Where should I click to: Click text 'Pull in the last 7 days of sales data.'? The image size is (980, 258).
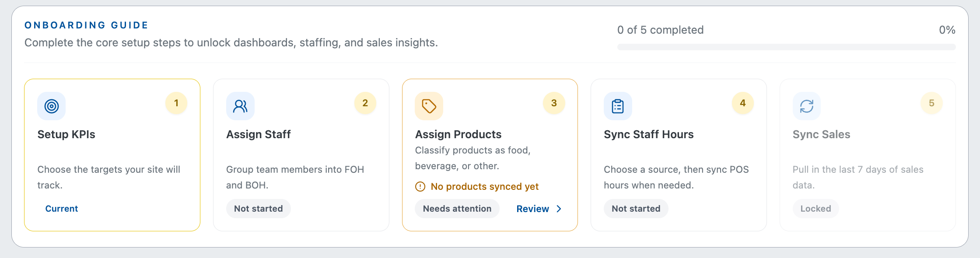[858, 178]
